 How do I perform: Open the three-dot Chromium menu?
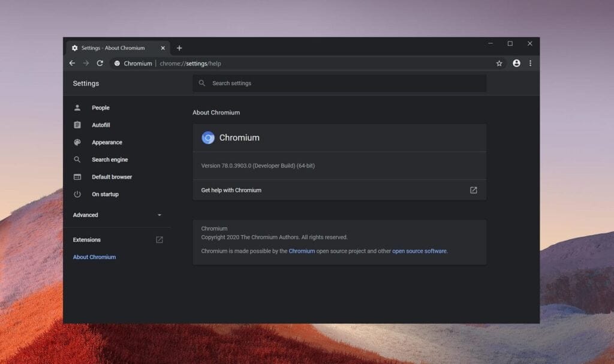coord(530,63)
